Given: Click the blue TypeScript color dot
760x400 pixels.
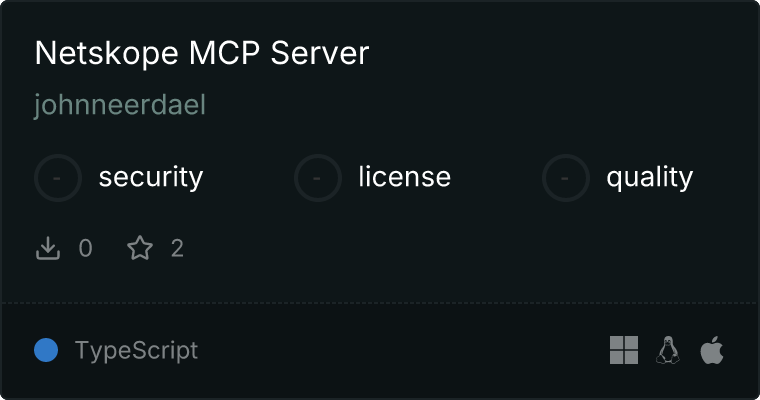Looking at the screenshot, I should [x=46, y=350].
